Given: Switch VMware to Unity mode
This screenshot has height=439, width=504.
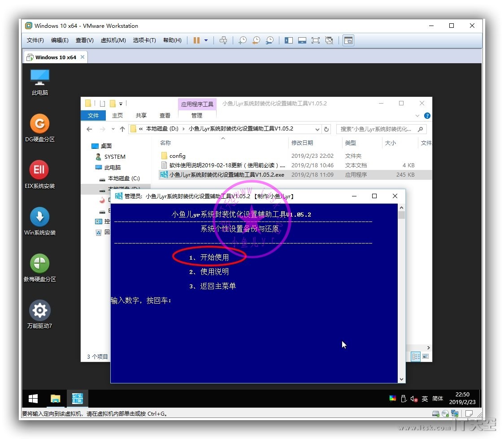Looking at the screenshot, I should (x=329, y=40).
